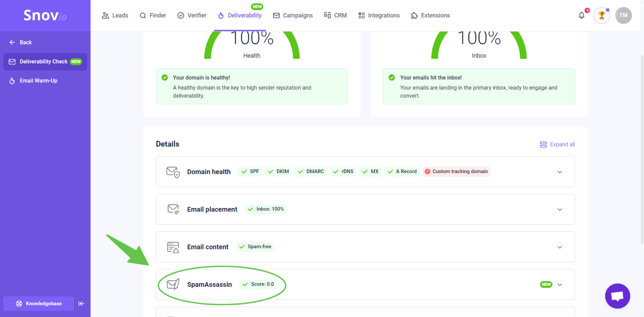Open the Integrations tab
Viewport: 644px width, 317px height.
(379, 16)
